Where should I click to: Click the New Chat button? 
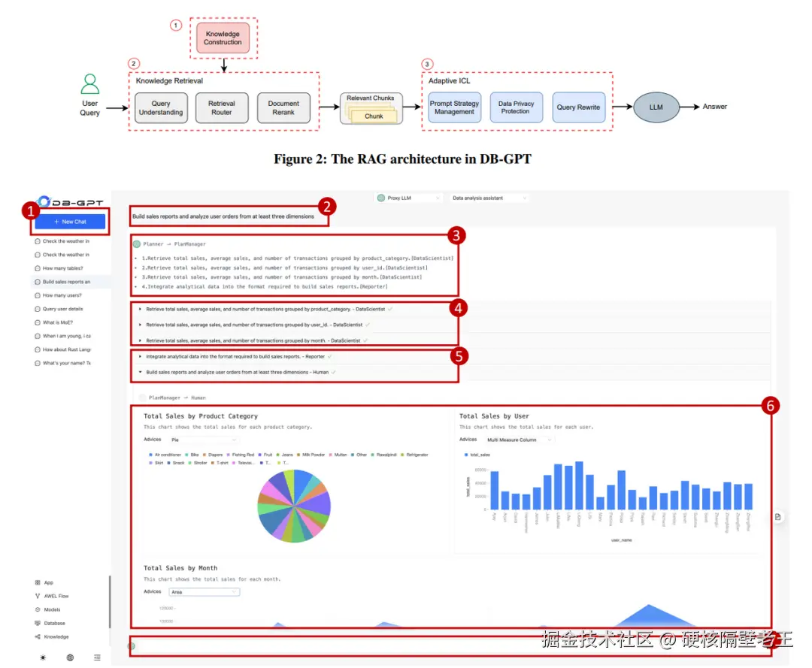[70, 222]
